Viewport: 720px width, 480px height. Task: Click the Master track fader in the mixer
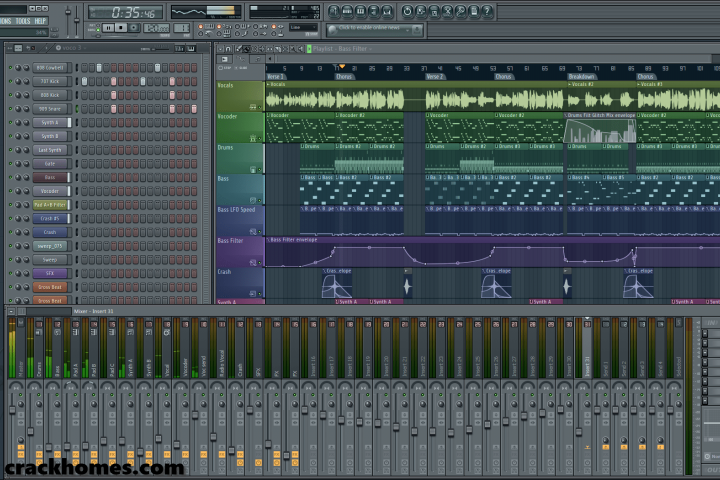12,410
